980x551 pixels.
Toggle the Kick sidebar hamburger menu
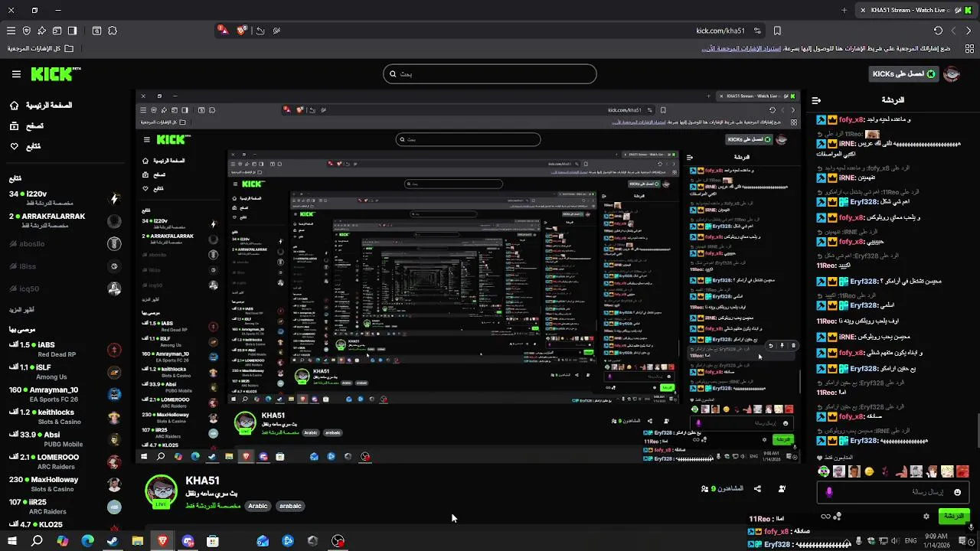16,74
